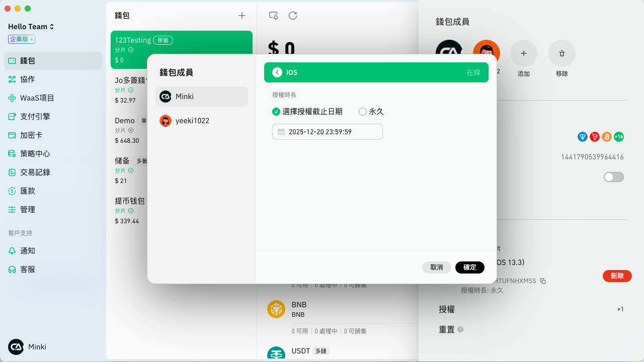Screen dimensions: 644x362
Task: Open the authorization date picker field
Action: pyautogui.click(x=327, y=132)
